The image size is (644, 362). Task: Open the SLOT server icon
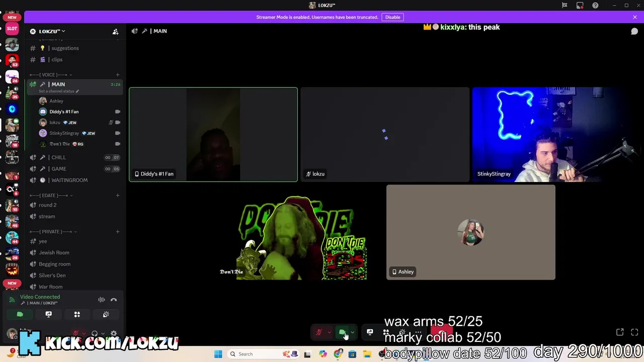(12, 29)
